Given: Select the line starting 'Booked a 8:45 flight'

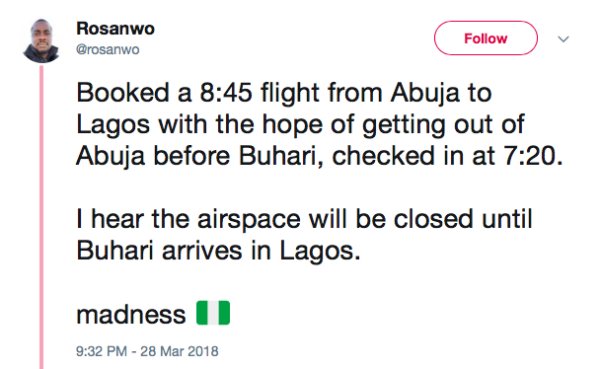Looking at the screenshot, I should coord(284,93).
